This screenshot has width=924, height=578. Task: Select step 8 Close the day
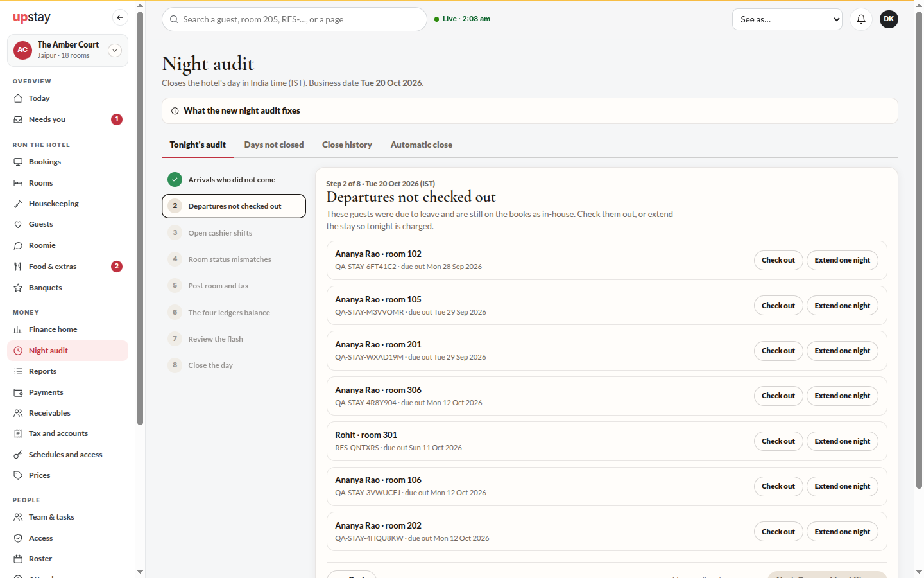pyautogui.click(x=234, y=365)
